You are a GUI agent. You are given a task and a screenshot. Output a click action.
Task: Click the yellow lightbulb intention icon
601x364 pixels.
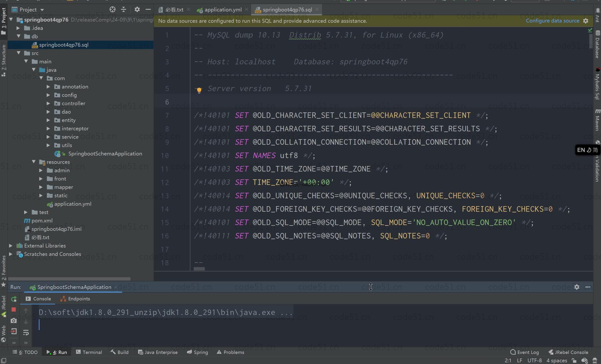tap(199, 90)
